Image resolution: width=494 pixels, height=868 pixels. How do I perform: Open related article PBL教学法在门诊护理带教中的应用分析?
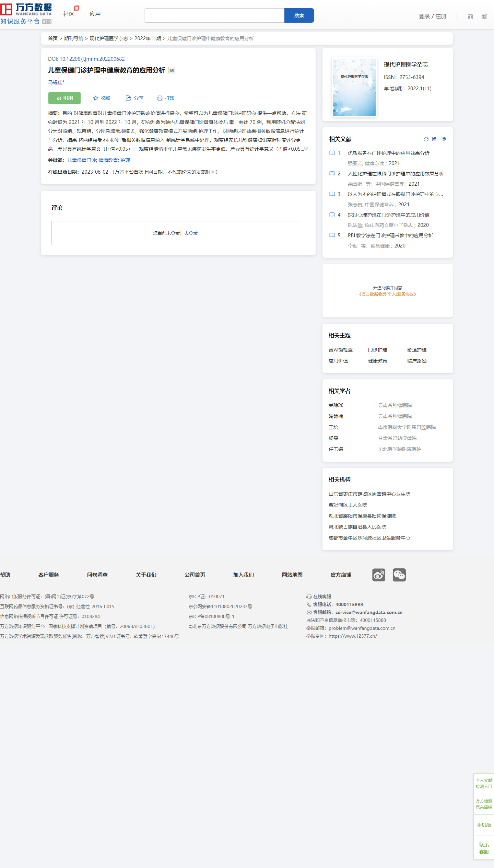point(390,235)
